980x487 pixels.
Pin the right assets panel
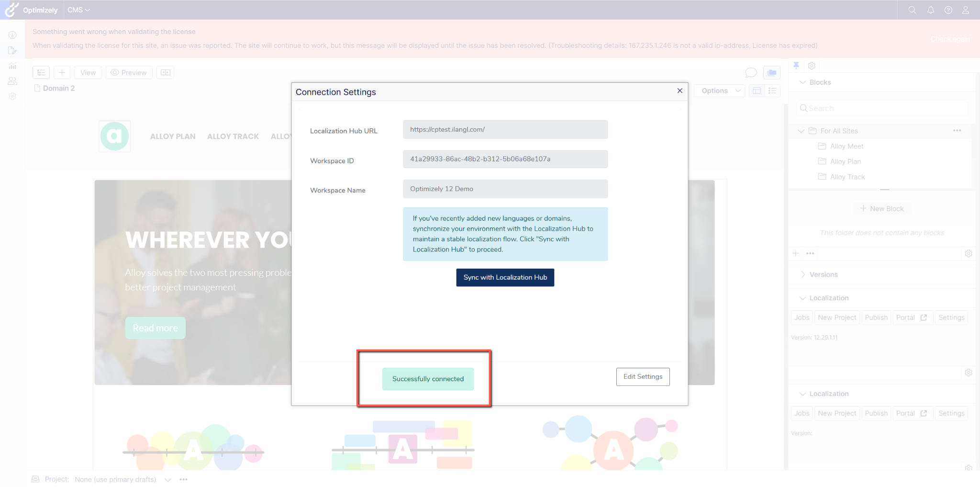796,66
